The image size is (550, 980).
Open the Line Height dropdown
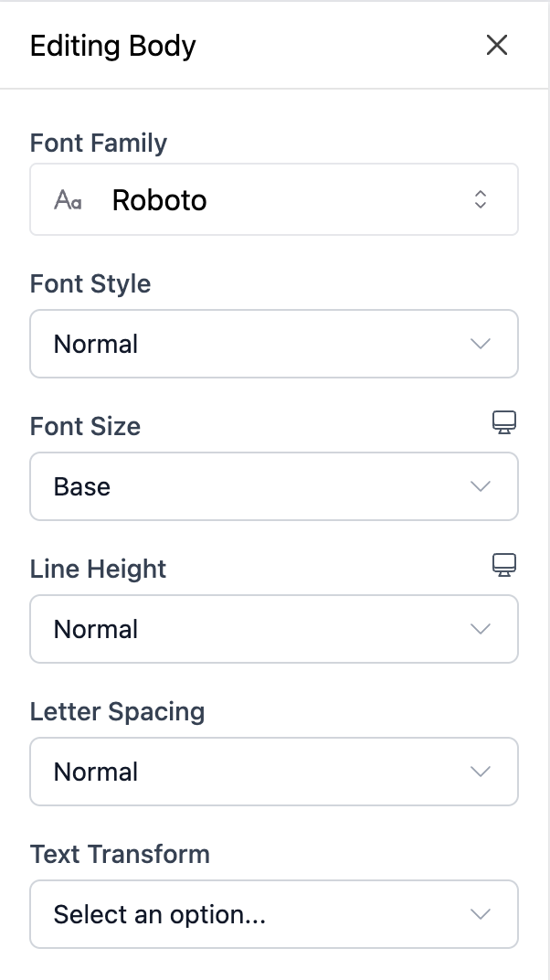[274, 629]
